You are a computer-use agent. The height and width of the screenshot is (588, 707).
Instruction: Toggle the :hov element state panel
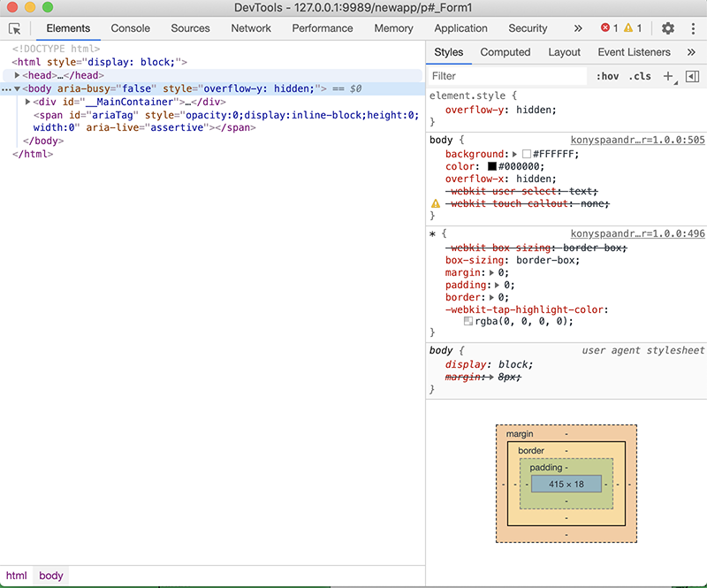click(x=607, y=76)
